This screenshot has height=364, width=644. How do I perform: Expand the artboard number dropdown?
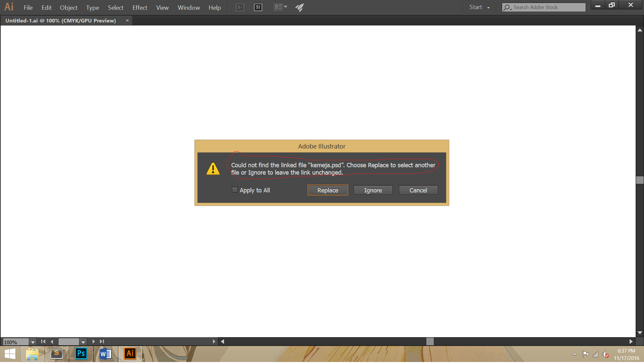pyautogui.click(x=83, y=342)
